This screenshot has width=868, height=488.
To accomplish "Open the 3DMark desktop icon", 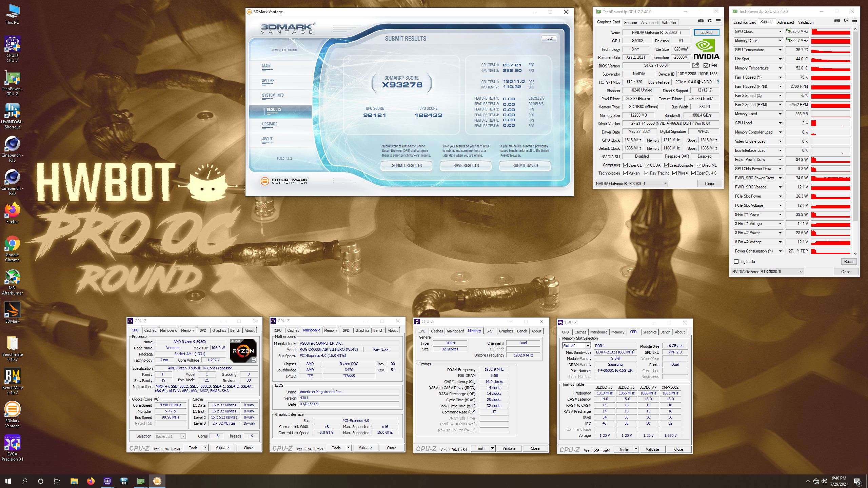I will pyautogui.click(x=12, y=312).
